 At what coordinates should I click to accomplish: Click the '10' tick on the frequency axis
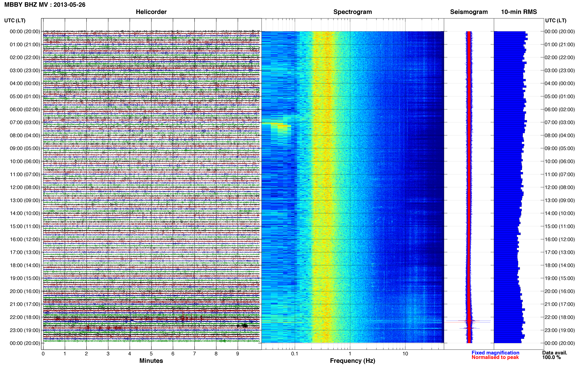click(x=405, y=354)
